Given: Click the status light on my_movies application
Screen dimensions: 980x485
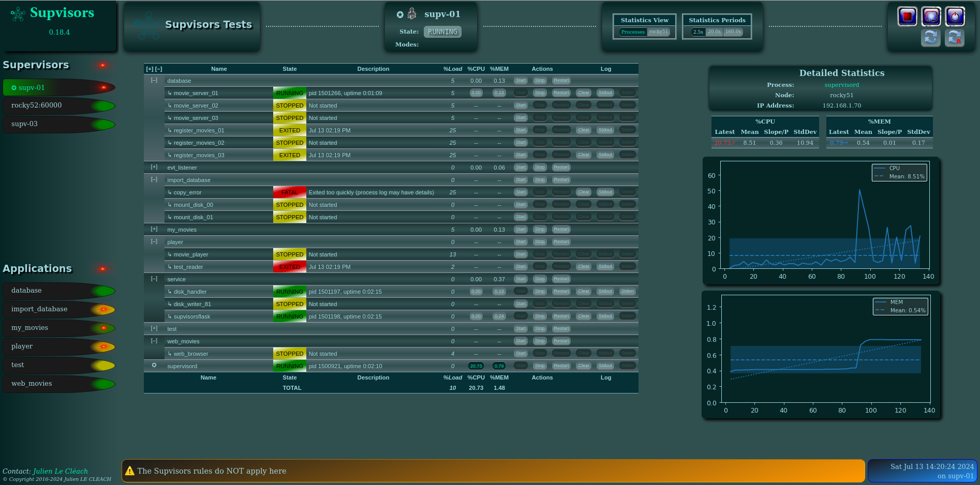Looking at the screenshot, I should [x=103, y=328].
